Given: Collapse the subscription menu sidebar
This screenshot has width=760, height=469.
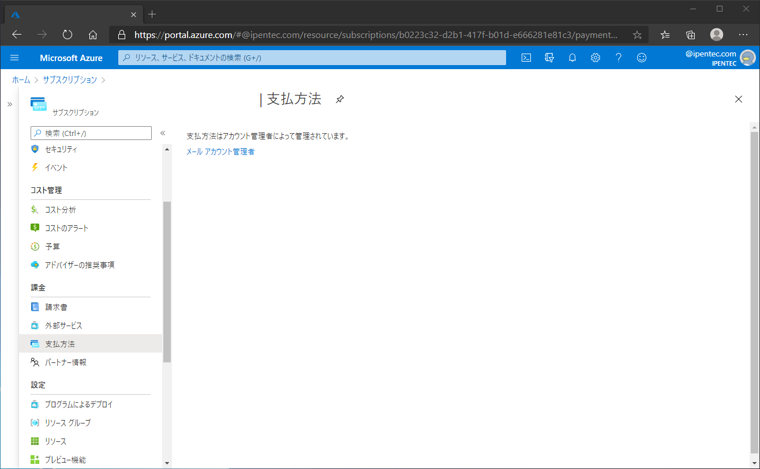Looking at the screenshot, I should point(163,133).
